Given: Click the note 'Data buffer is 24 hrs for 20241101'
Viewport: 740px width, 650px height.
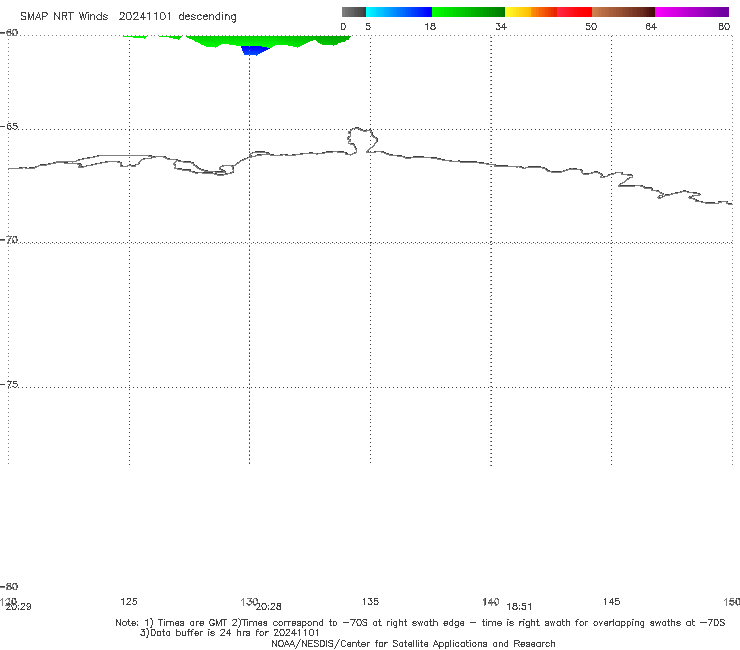Looking at the screenshot, I should click(x=230, y=633).
